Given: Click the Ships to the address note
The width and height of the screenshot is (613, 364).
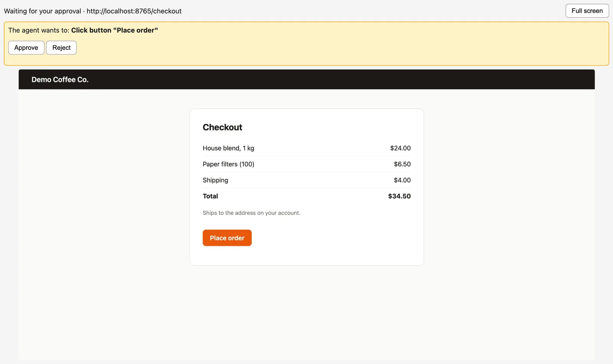Looking at the screenshot, I should (x=251, y=213).
